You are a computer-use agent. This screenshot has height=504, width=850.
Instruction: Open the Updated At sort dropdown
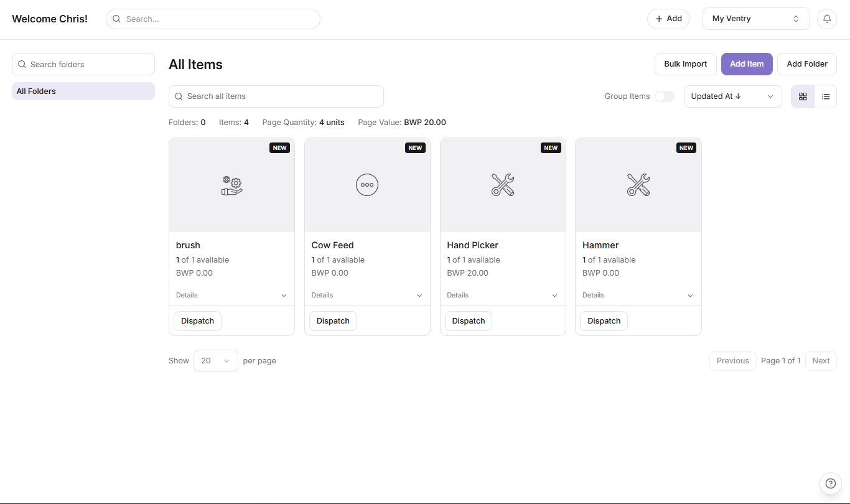coord(733,96)
